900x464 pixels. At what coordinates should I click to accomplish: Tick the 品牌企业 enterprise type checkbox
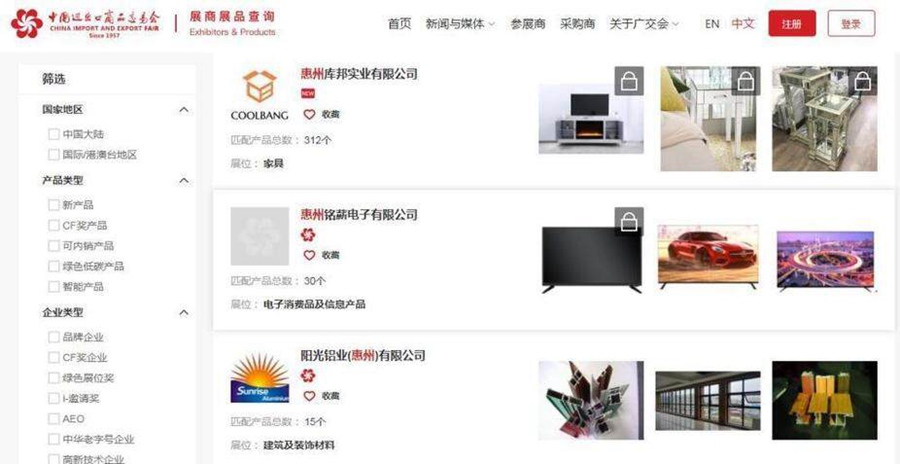[53, 337]
